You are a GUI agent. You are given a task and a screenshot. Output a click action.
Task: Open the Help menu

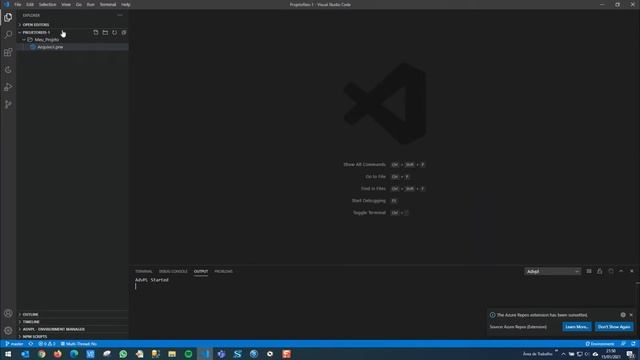(x=126, y=4)
